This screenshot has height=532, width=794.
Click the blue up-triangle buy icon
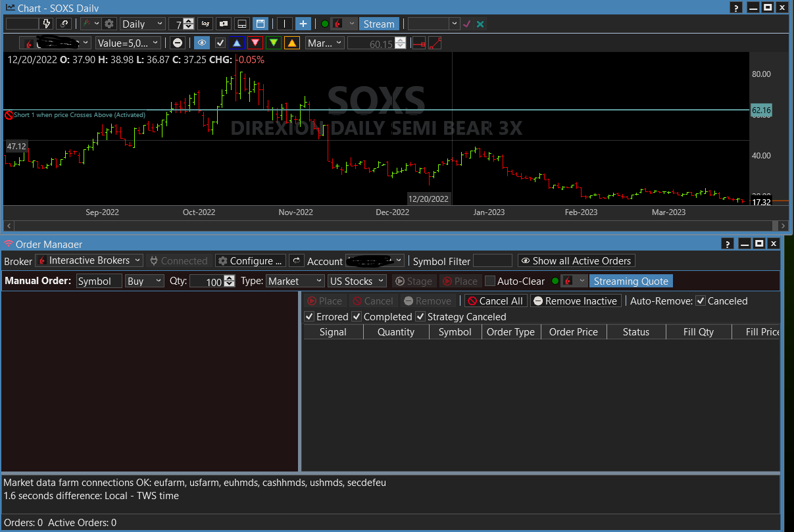tap(237, 43)
